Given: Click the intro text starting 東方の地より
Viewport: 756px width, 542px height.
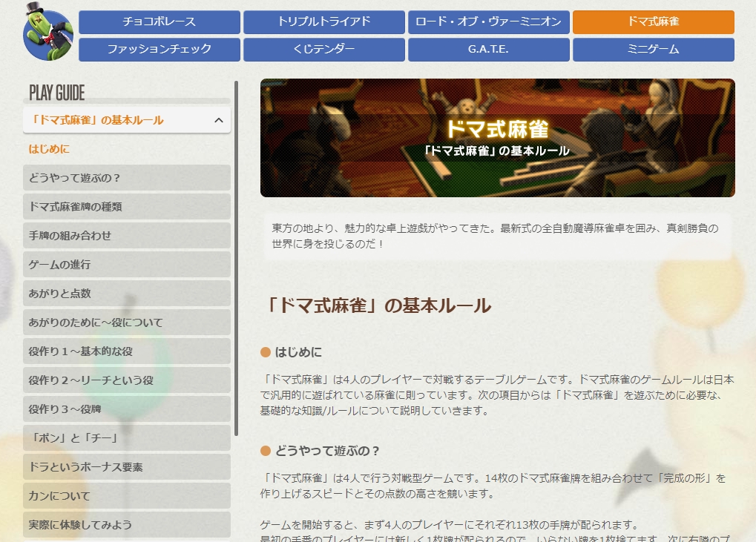Looking at the screenshot, I should [495, 236].
